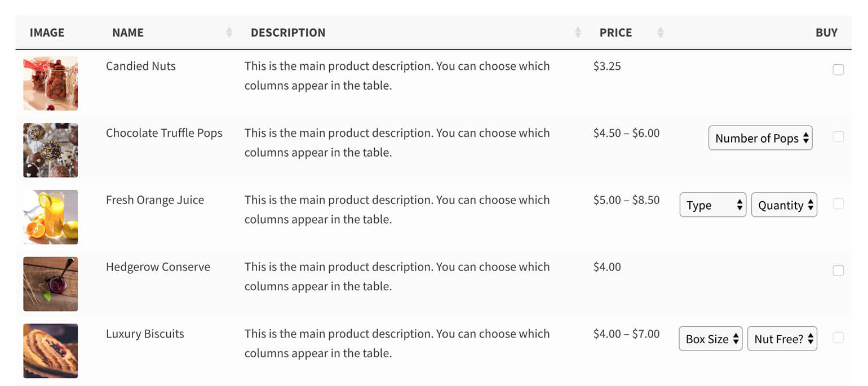Viewport: 868px width, 386px height.
Task: Click the Luxury Biscuits product name
Action: [x=145, y=334]
